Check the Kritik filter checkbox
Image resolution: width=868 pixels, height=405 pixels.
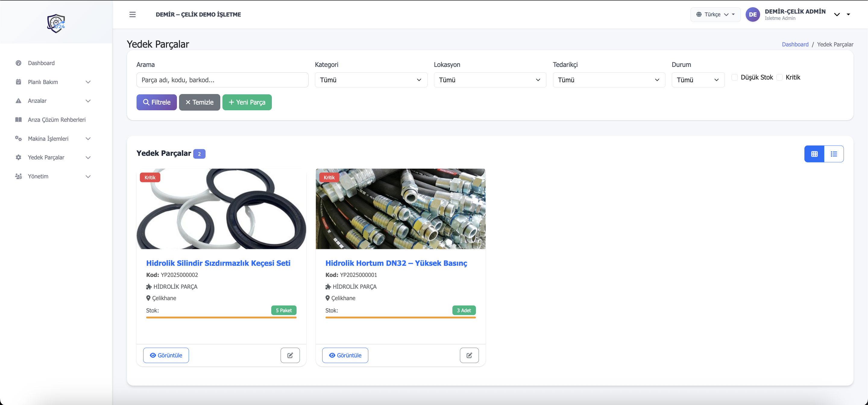coord(779,77)
